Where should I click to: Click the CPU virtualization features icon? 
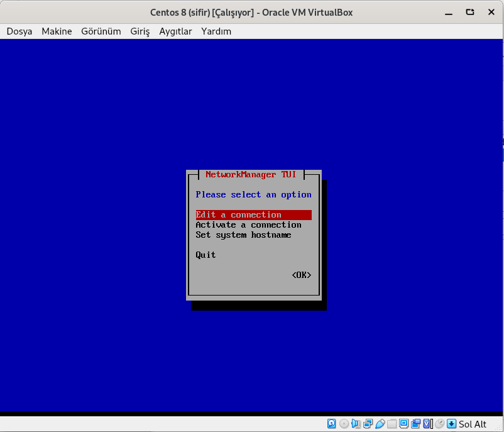(x=427, y=424)
